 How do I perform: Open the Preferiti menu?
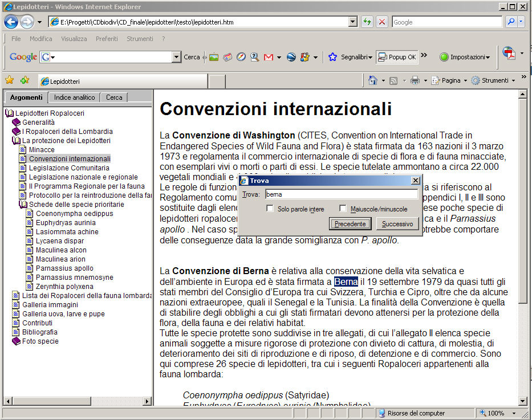tap(107, 39)
